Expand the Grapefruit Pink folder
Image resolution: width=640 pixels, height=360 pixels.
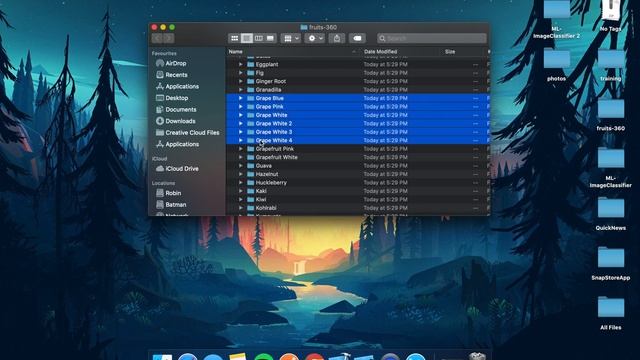pyautogui.click(x=240, y=149)
